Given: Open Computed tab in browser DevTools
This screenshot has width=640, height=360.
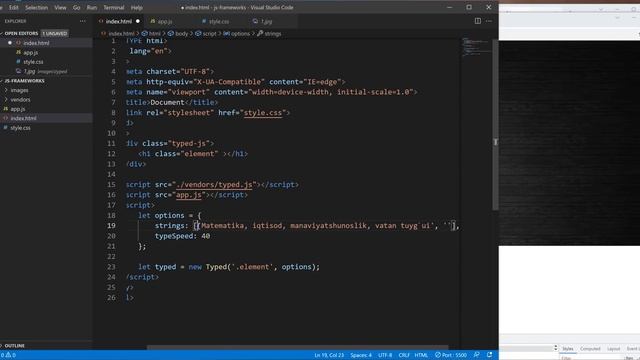Looking at the screenshot, I should click(590, 349).
